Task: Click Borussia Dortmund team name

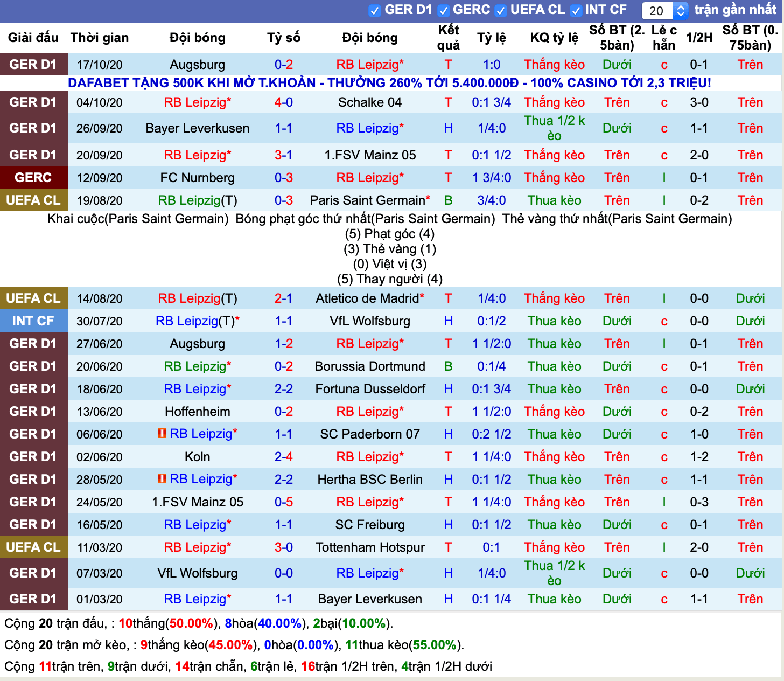Action: point(370,366)
